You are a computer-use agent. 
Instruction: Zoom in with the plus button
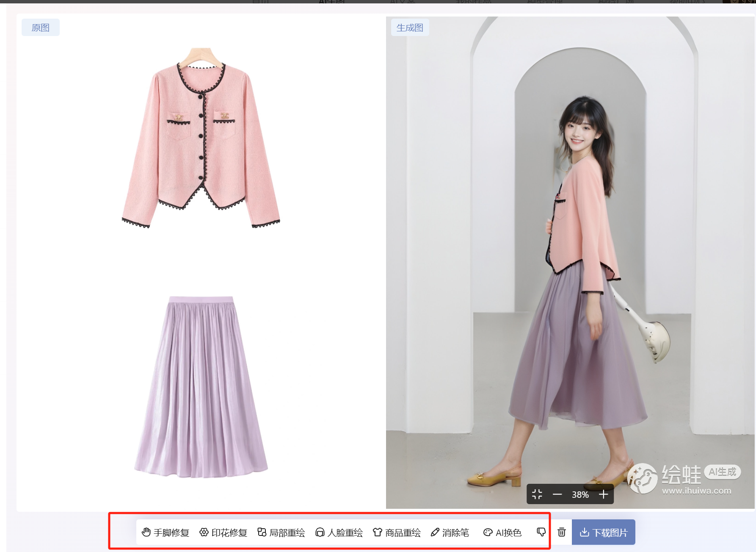(x=604, y=494)
